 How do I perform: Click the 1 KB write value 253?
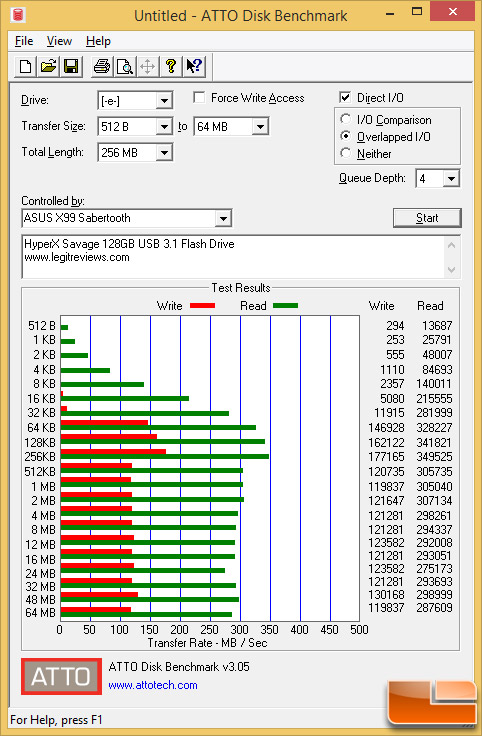[395, 340]
